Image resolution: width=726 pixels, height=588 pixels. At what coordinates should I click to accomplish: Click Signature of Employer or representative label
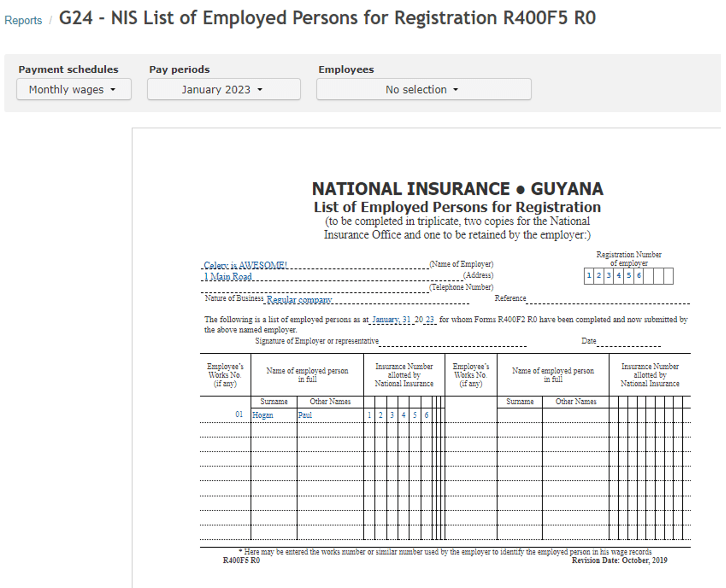(317, 341)
